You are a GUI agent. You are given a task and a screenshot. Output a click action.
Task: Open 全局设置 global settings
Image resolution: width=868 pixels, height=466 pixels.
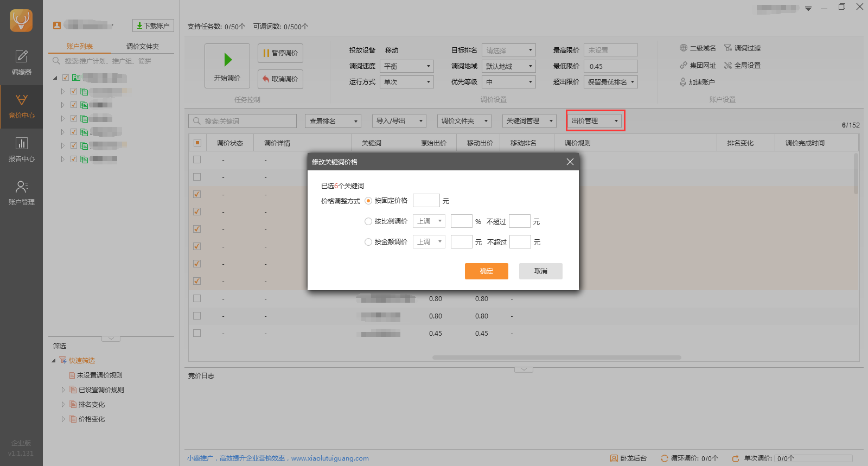tap(742, 66)
